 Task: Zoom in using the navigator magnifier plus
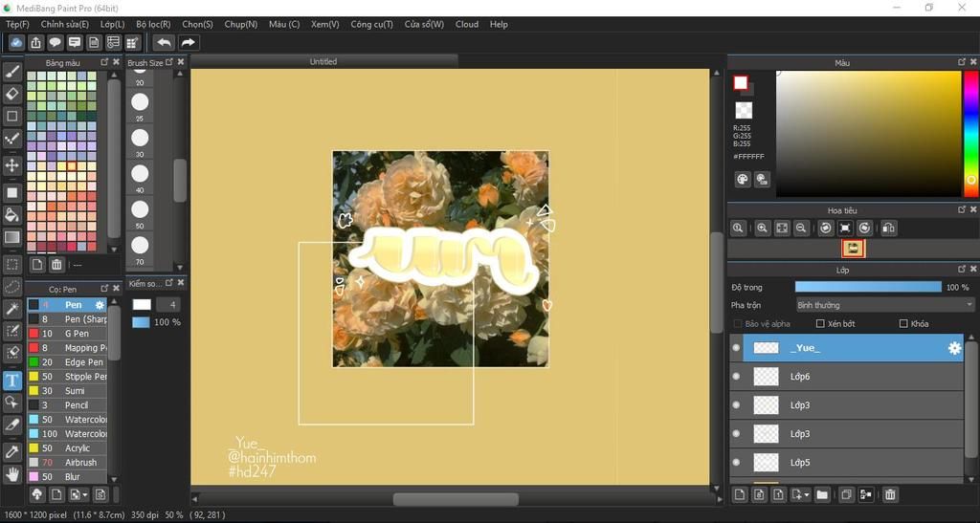tap(762, 229)
